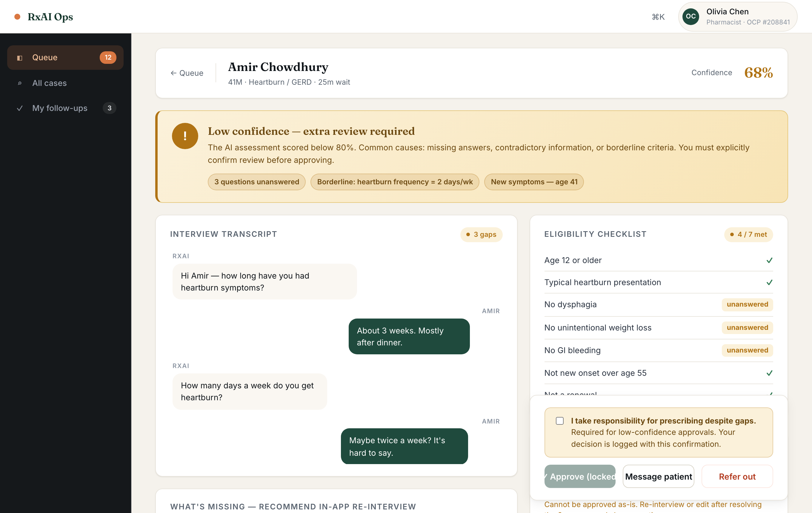
Task: Click the checkmark for Typical heartburn presentation
Action: click(x=769, y=282)
